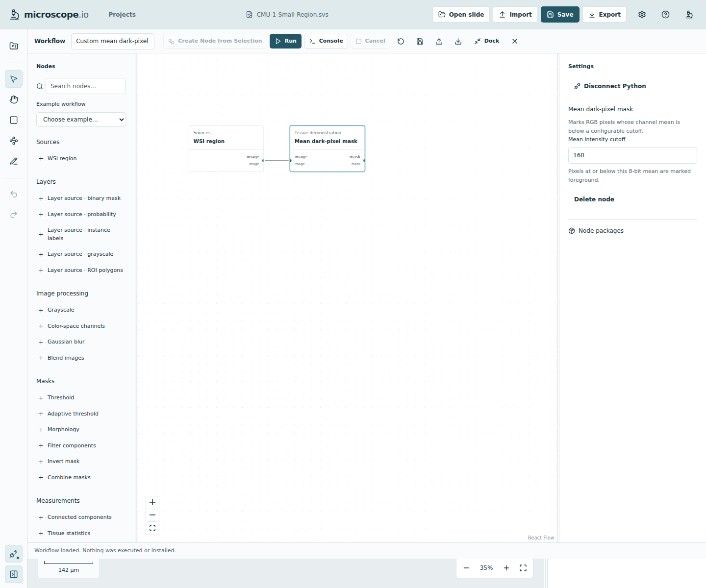The width and height of the screenshot is (706, 588).
Task: Add Threshold mask node
Action: pyautogui.click(x=81, y=397)
